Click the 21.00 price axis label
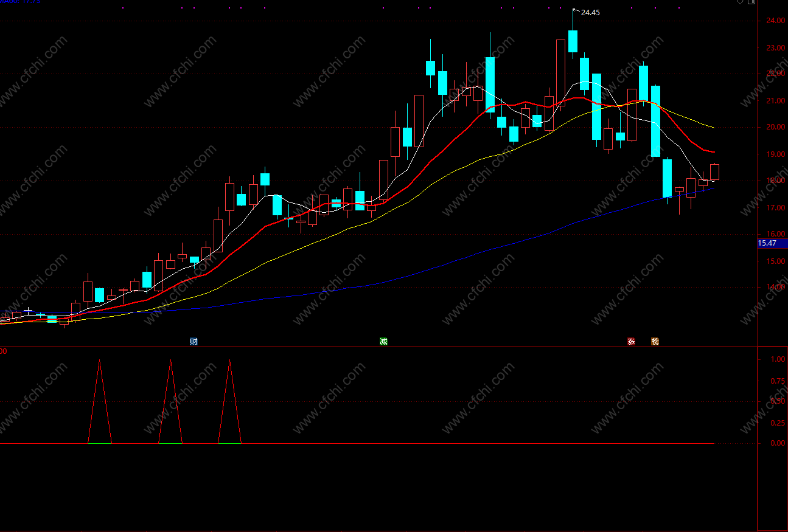This screenshot has width=788, height=532. click(x=775, y=101)
